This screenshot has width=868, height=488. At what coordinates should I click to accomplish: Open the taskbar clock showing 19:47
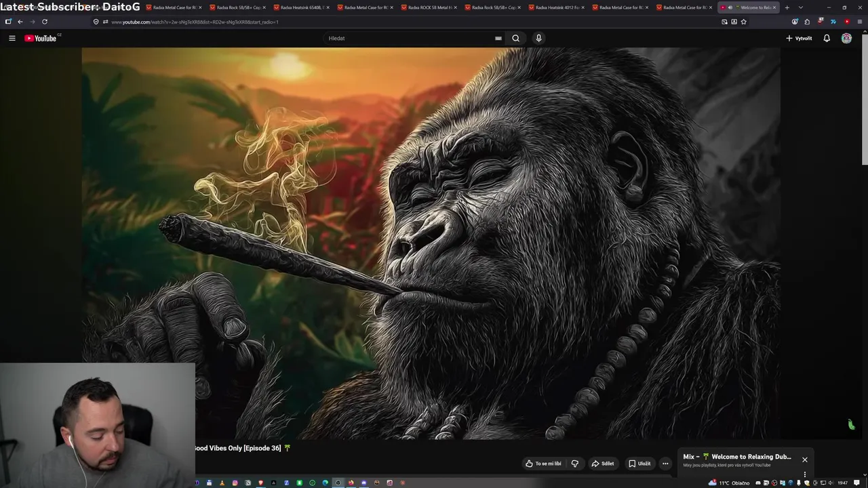843,483
